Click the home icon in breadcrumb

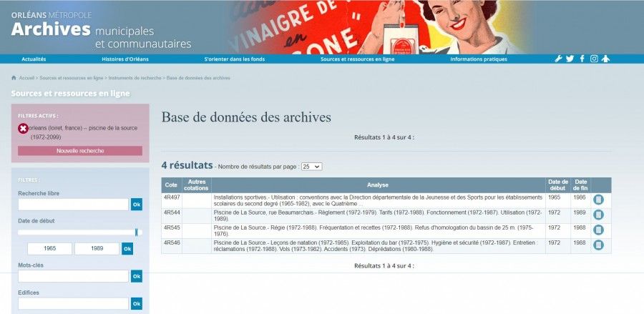click(14, 77)
